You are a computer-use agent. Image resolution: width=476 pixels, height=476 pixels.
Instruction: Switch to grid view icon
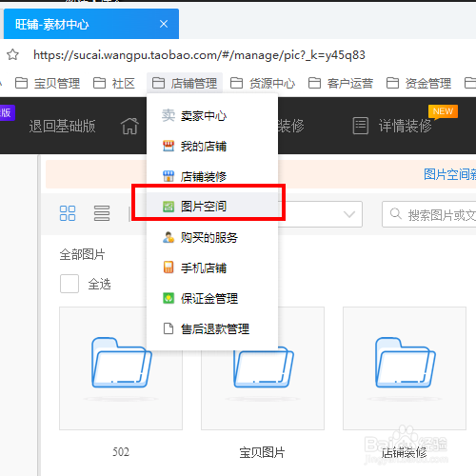pos(68,213)
